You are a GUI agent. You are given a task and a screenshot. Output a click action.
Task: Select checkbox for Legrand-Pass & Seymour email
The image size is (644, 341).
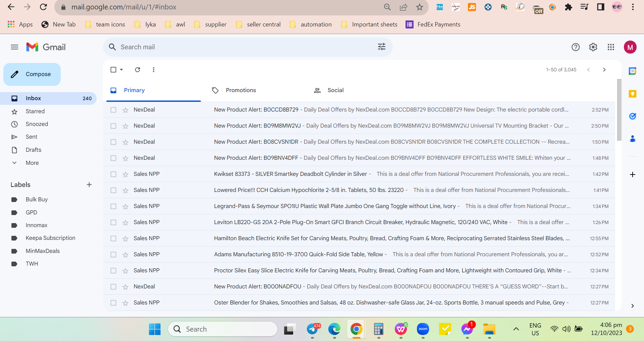[x=113, y=206]
